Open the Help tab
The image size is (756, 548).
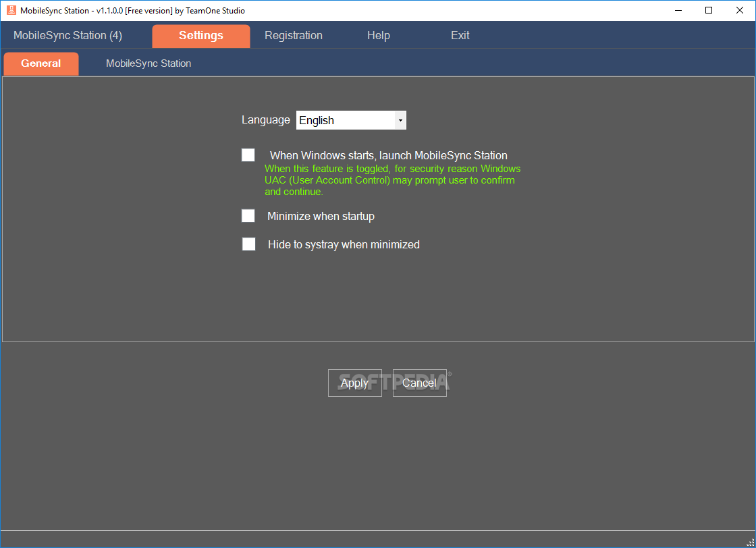point(379,36)
